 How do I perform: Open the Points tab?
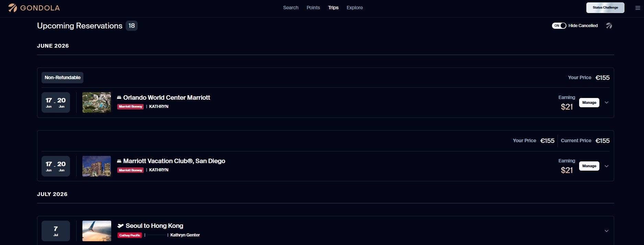[313, 8]
